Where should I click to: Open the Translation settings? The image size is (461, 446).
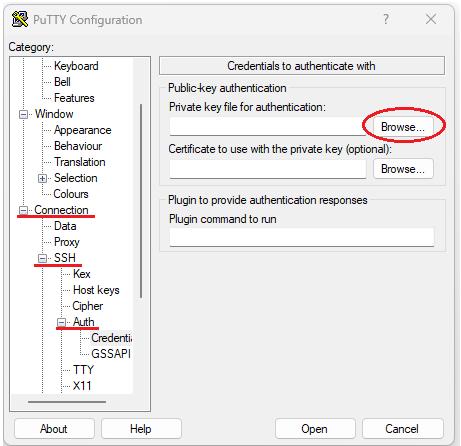pyautogui.click(x=80, y=162)
